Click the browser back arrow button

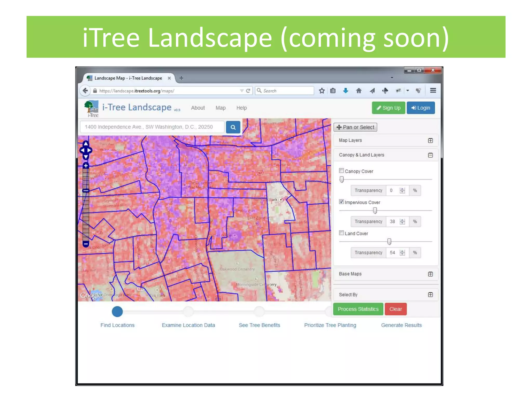[x=85, y=91]
